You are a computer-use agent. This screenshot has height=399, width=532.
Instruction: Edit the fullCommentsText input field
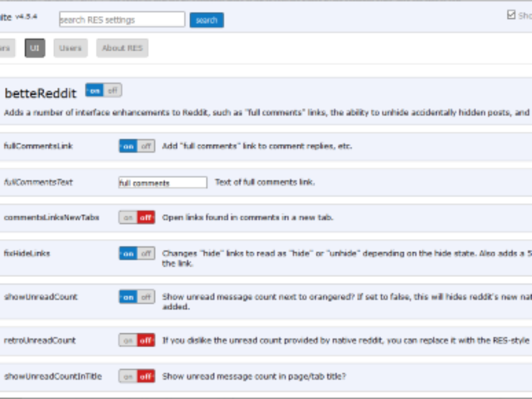click(163, 182)
